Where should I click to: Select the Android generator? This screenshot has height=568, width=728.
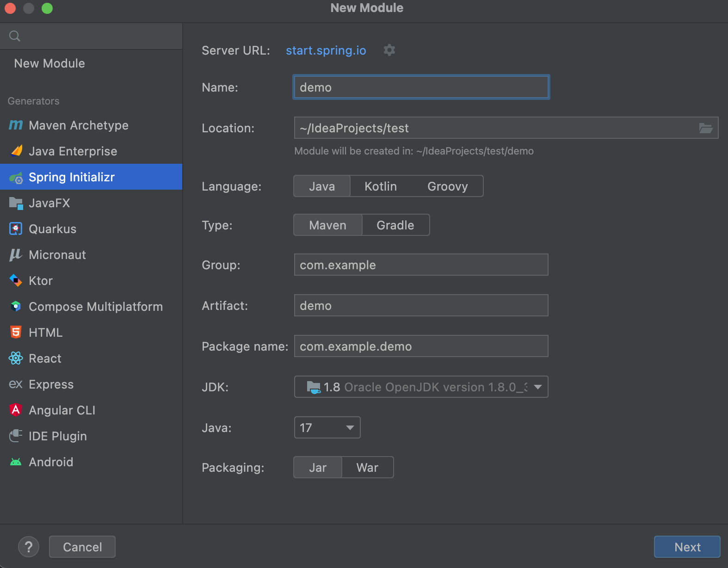(91, 462)
